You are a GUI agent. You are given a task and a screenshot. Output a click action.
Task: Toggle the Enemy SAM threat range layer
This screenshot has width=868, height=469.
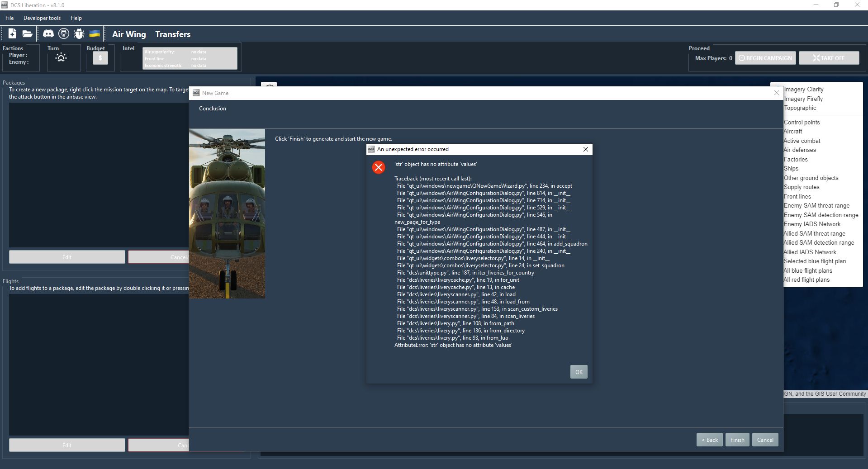pos(816,205)
